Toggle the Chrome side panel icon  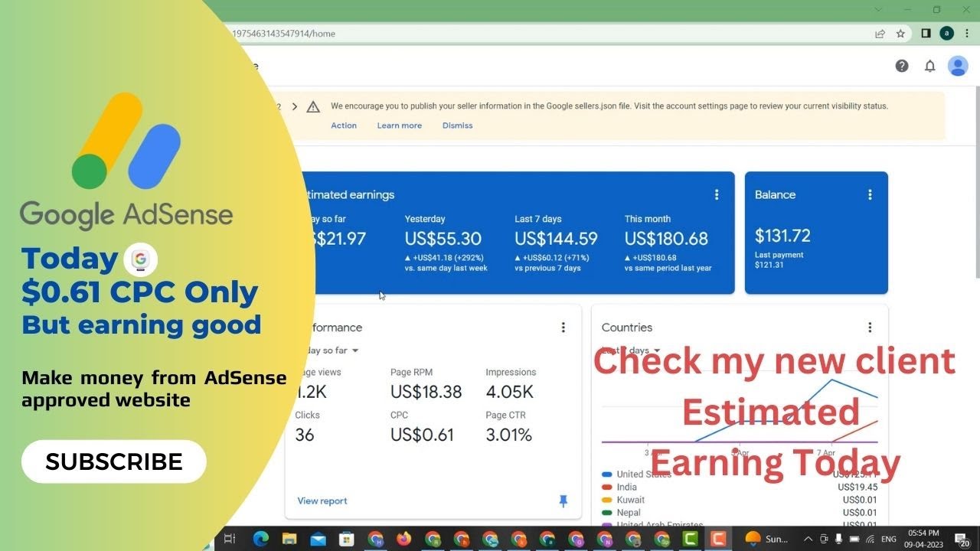pyautogui.click(x=926, y=34)
